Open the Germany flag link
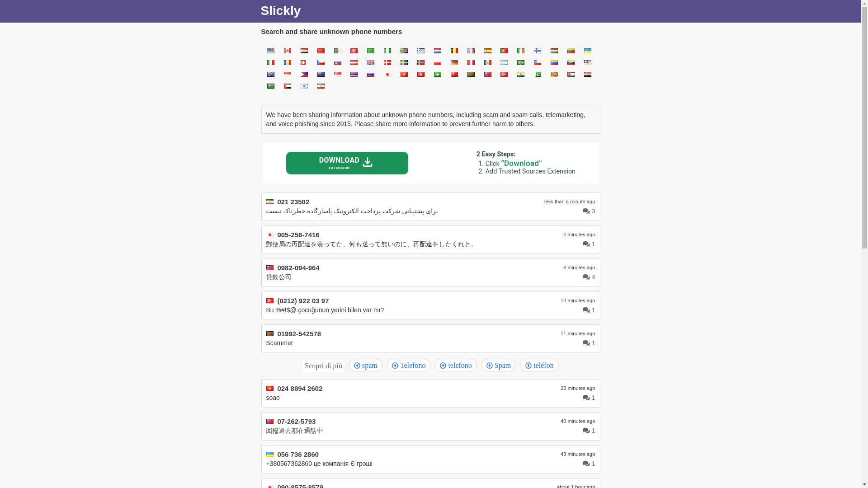Image resolution: width=868 pixels, height=488 pixels. point(454,62)
